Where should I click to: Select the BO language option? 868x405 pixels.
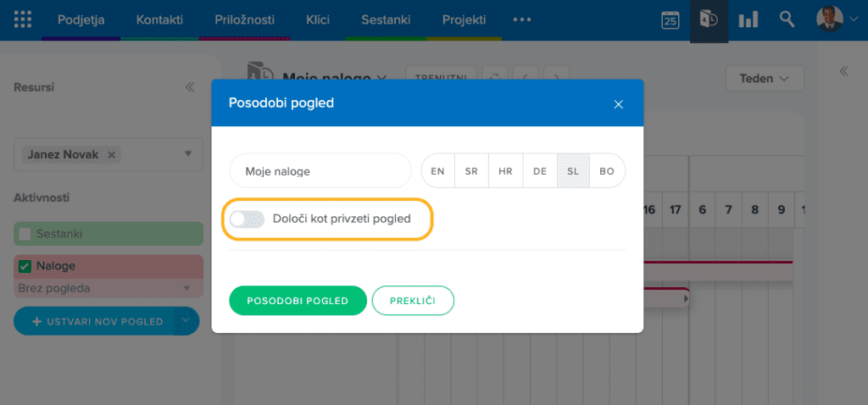point(607,171)
